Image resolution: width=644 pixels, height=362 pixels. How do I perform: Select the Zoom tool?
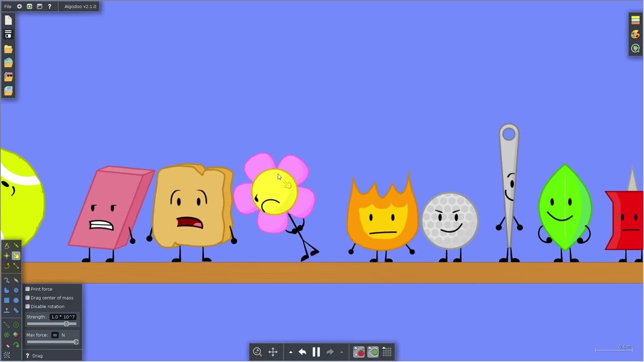pyautogui.click(x=258, y=352)
